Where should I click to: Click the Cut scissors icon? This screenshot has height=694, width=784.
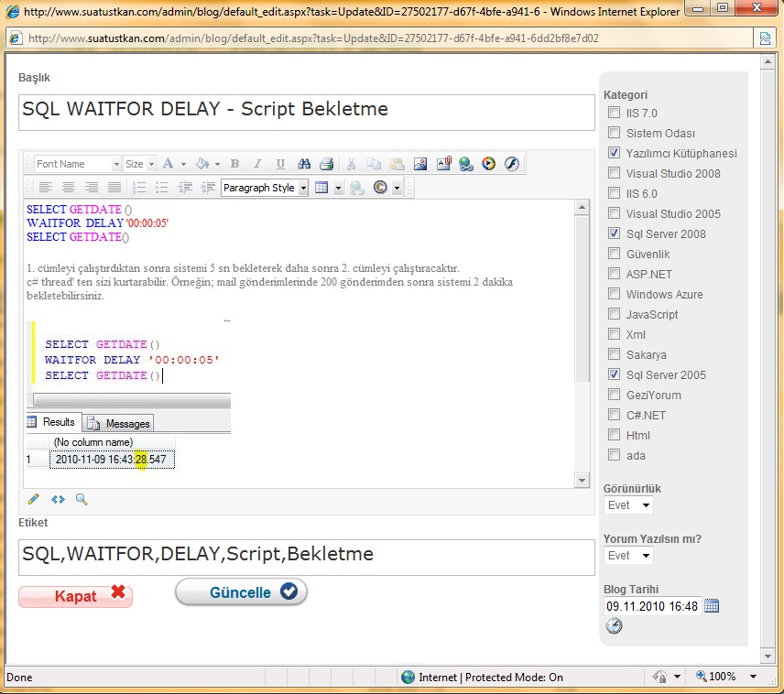[x=351, y=164]
